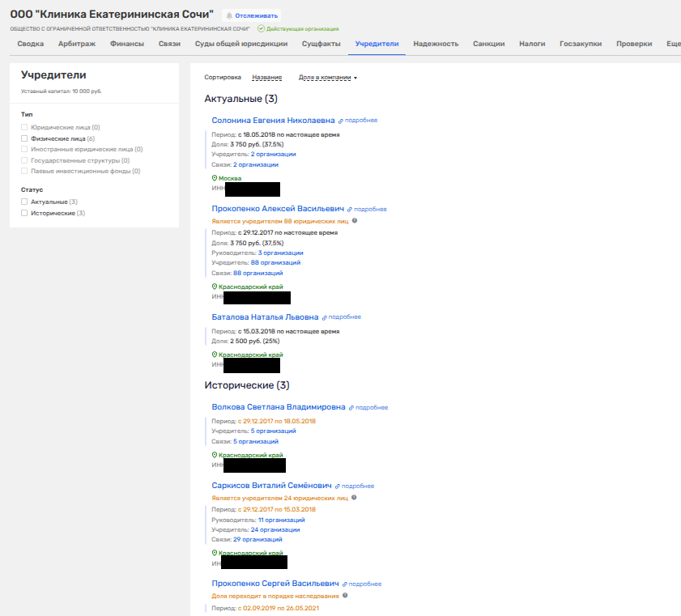Screen dimensions: 681x616
Task: Click help icon beside 88 юридических лиц notice
Action: (355, 220)
